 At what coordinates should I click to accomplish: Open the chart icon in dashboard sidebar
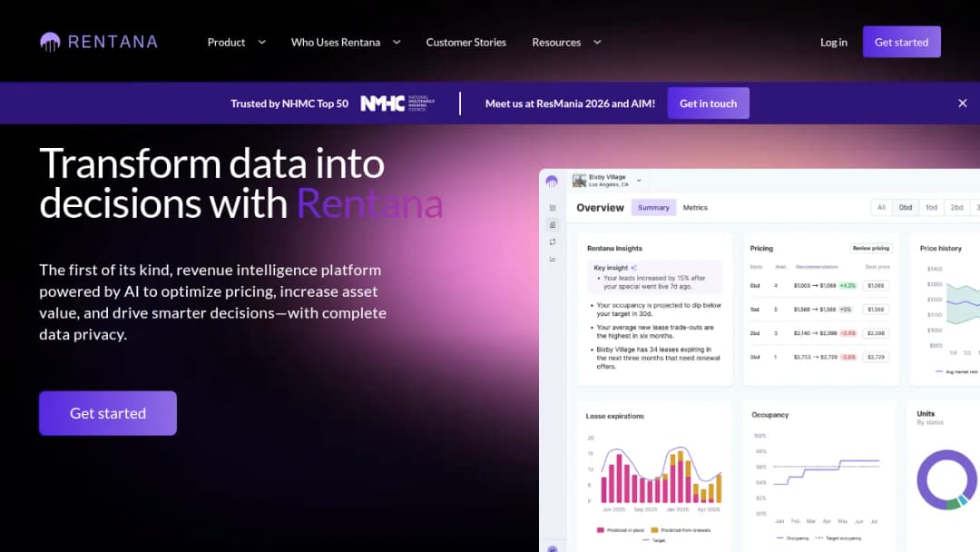pos(553,259)
